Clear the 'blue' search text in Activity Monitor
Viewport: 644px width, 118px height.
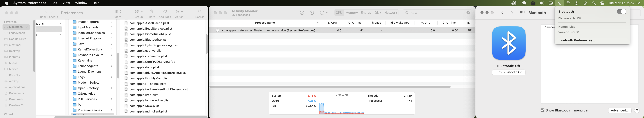click(468, 13)
